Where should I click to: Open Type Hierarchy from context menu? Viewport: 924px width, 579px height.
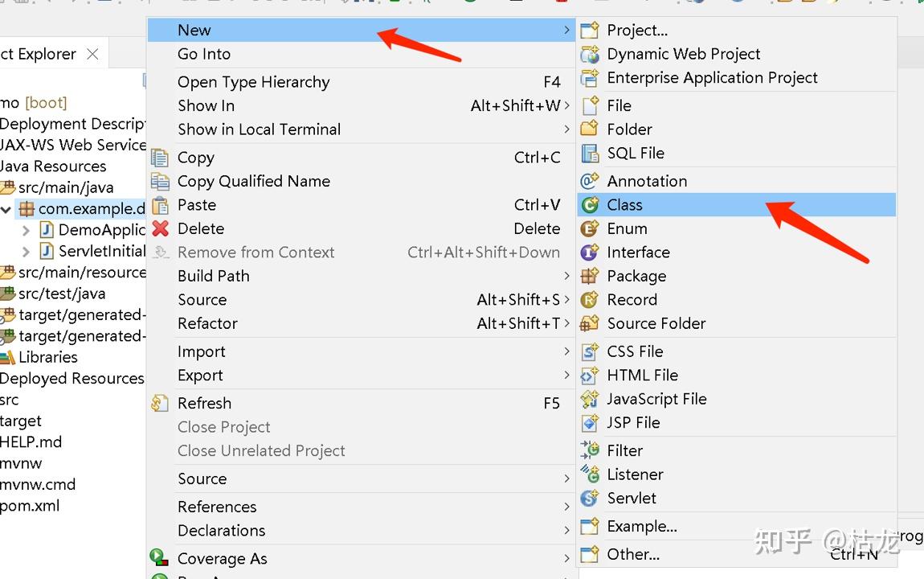click(253, 82)
